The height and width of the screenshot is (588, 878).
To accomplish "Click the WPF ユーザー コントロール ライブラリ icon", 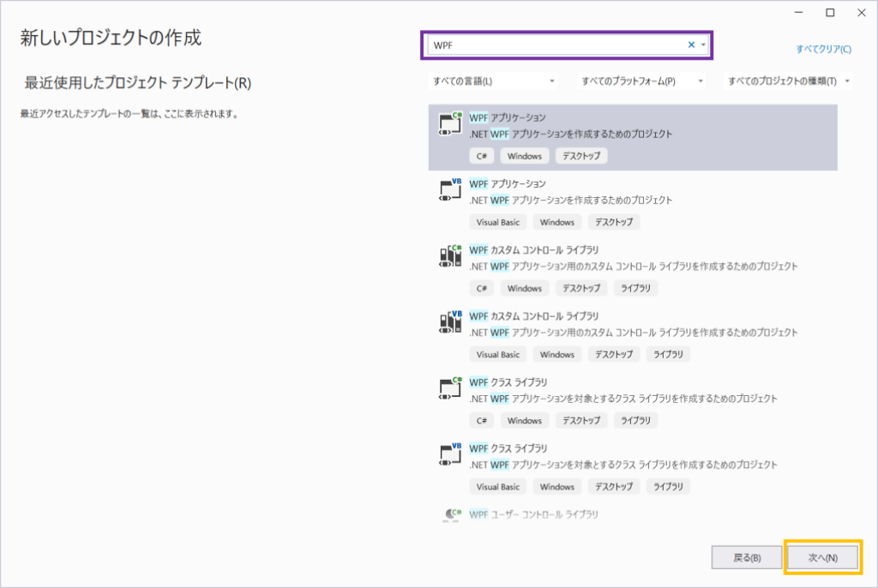I will [451, 514].
